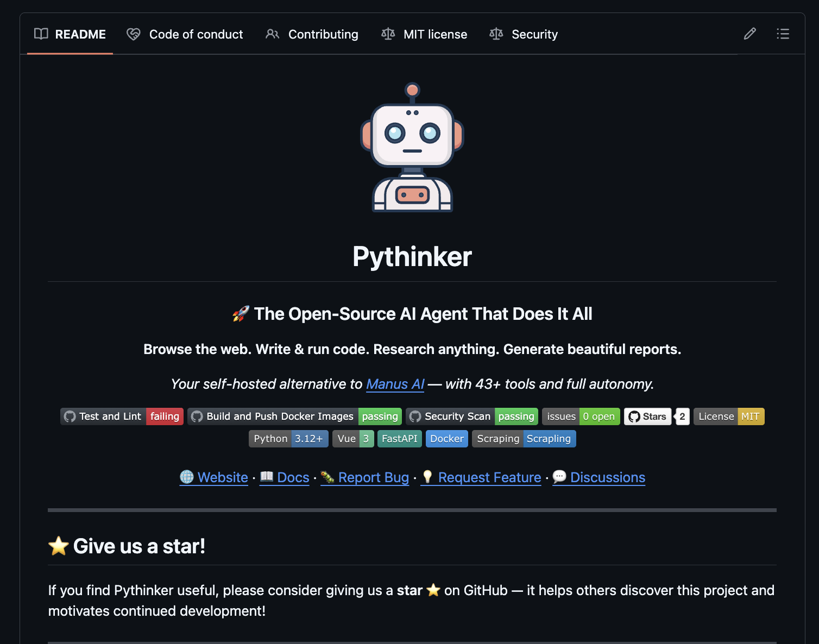
Task: Click the Docker badge
Action: point(446,439)
